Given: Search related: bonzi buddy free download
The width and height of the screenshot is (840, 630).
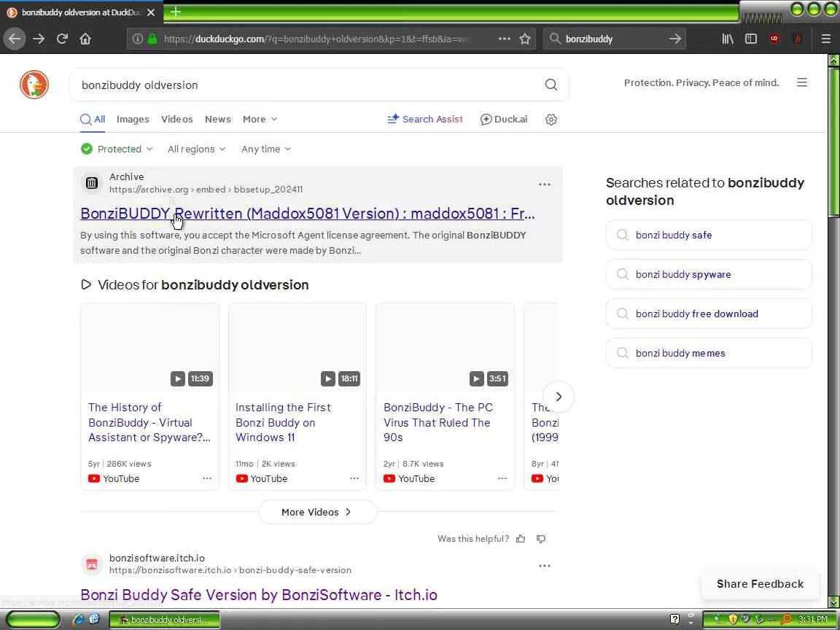Looking at the screenshot, I should pyautogui.click(x=709, y=314).
